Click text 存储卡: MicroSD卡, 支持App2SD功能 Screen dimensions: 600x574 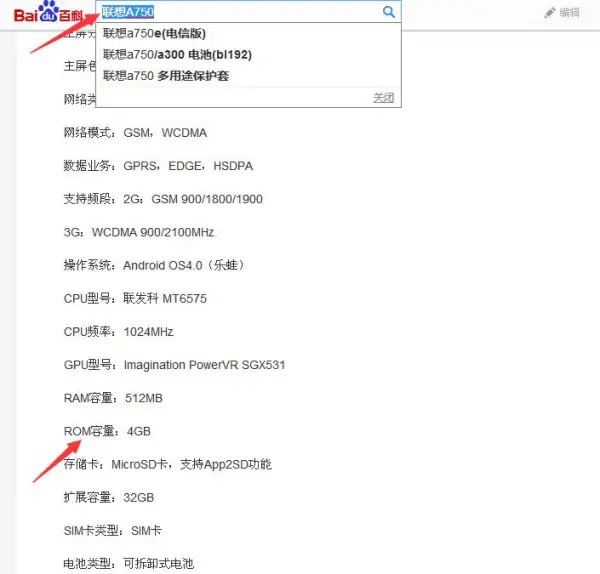click(168, 465)
